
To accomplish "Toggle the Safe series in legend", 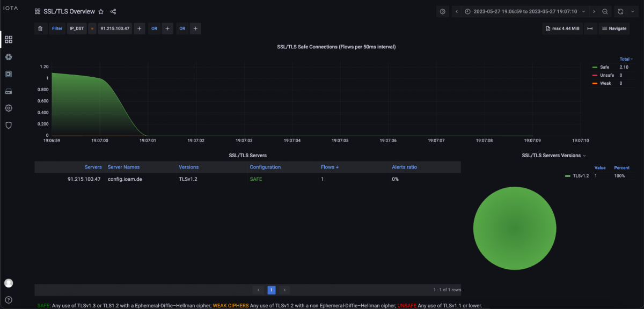I will point(604,67).
